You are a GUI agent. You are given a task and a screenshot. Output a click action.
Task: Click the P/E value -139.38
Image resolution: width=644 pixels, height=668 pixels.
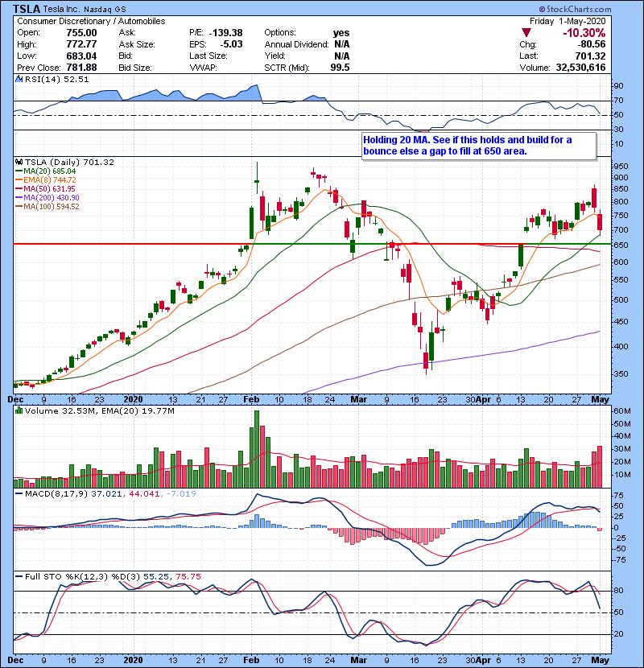pyautogui.click(x=225, y=33)
